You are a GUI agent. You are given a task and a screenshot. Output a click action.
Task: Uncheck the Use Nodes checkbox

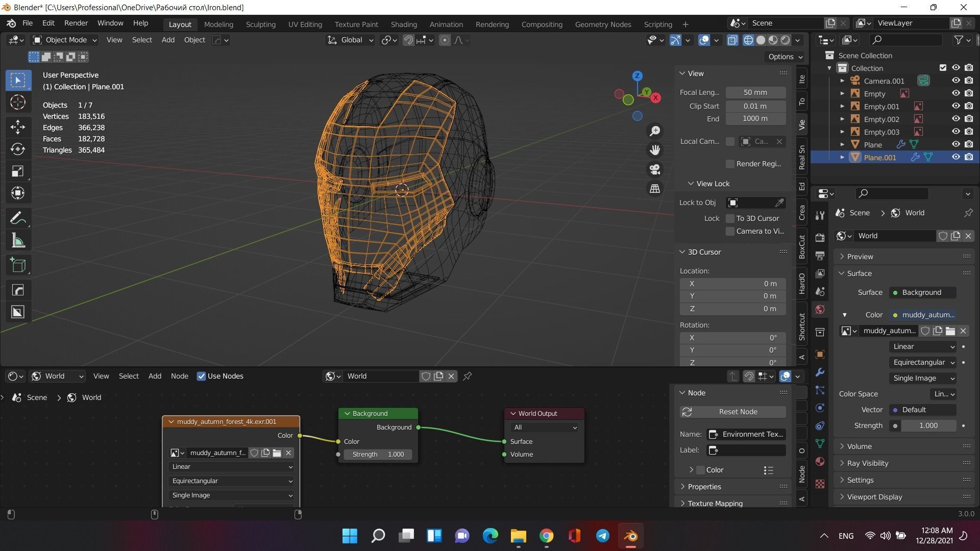pos(201,377)
